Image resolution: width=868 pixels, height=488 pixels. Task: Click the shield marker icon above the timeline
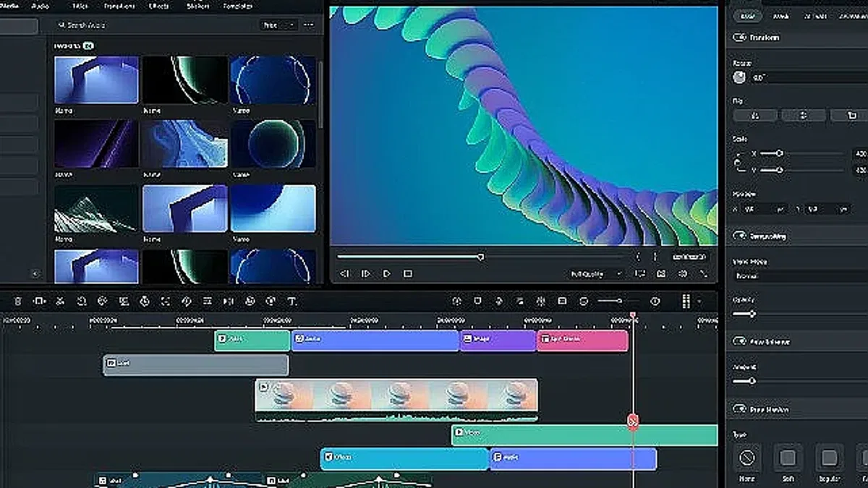coord(477,301)
